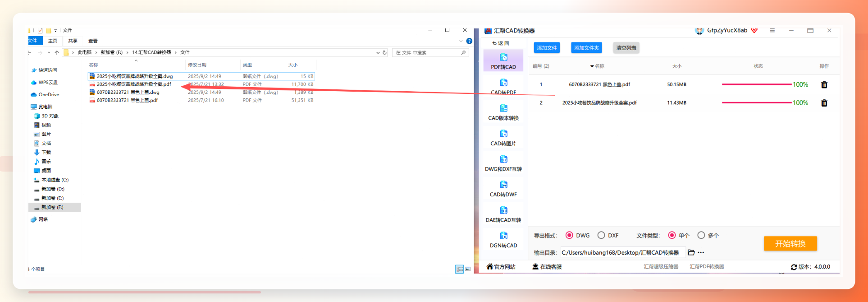Open DWG和DXF互转 in converter sidebar
The image size is (868, 302).
(503, 163)
